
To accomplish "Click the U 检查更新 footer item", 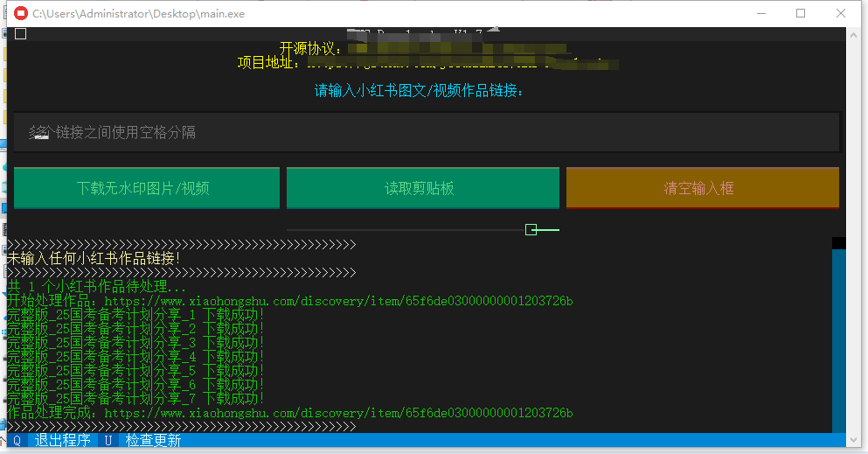I will (x=142, y=441).
